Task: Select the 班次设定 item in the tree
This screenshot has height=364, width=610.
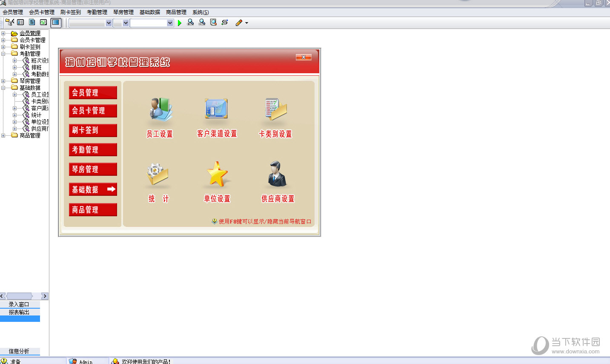Action: click(x=40, y=60)
